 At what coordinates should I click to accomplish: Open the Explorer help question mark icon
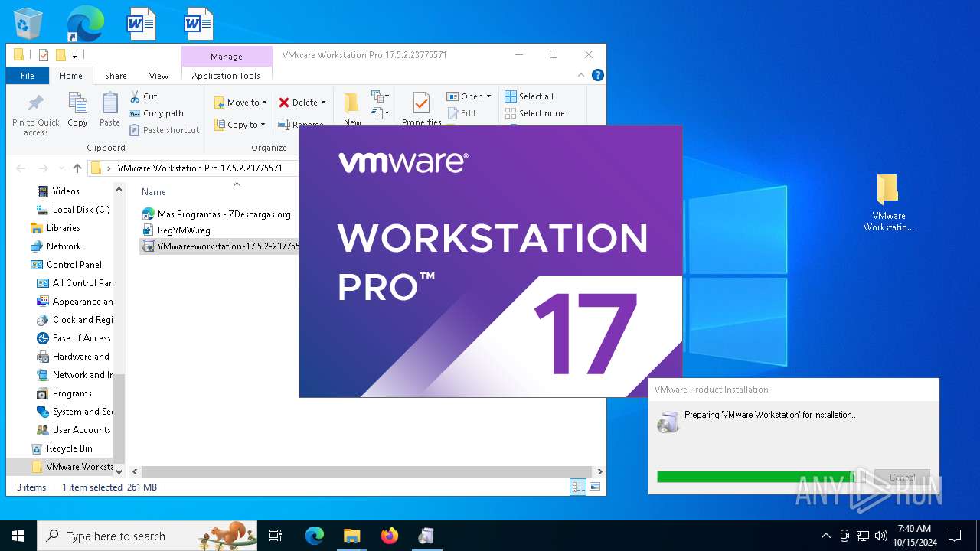click(x=598, y=75)
